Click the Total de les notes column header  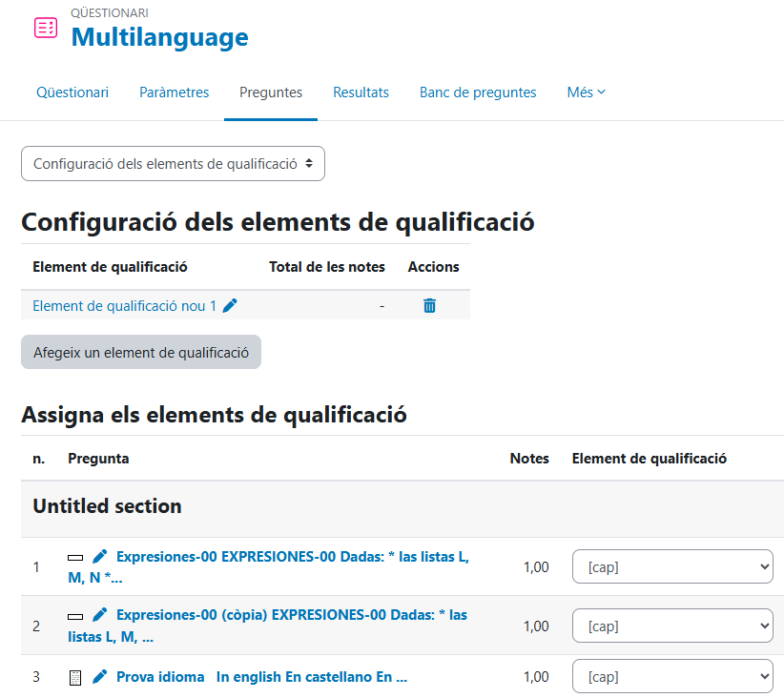[327, 266]
